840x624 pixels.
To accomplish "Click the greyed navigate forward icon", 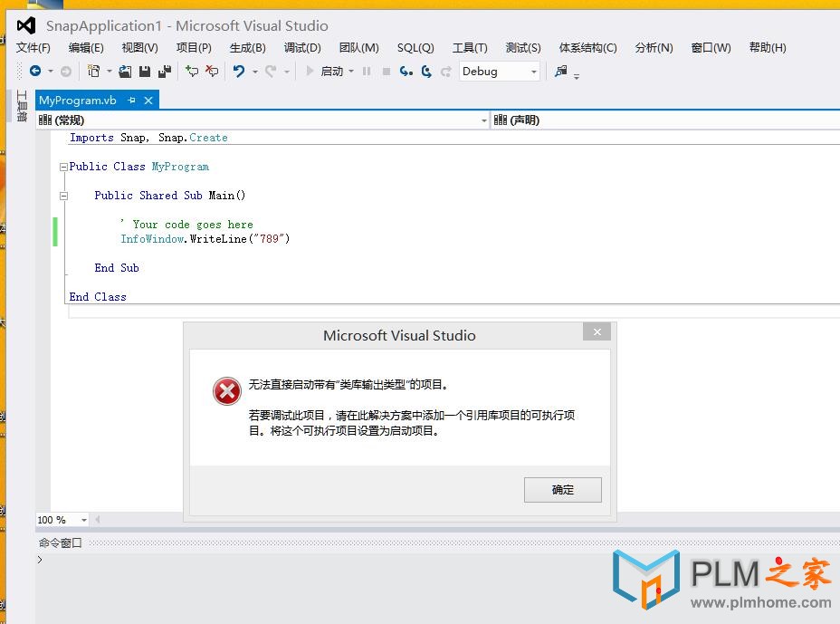I will (66, 72).
